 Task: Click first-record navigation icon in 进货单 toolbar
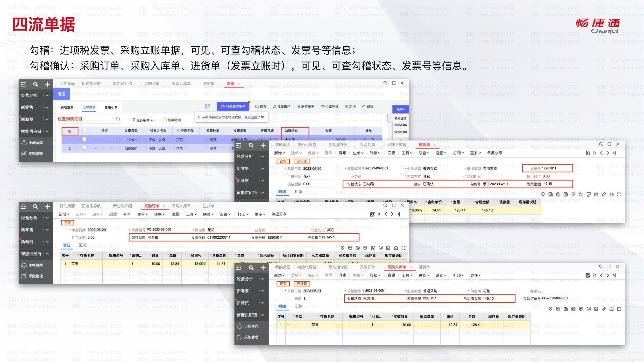[595, 153]
